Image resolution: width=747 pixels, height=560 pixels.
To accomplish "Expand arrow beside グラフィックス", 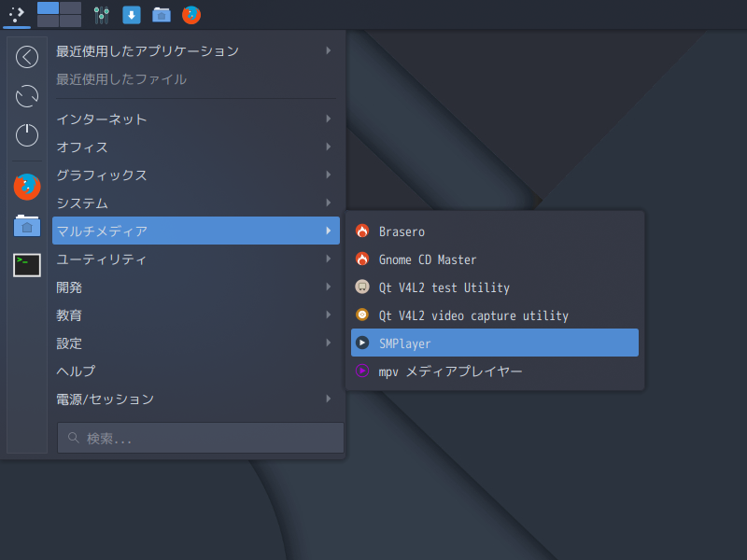I will [x=329, y=175].
